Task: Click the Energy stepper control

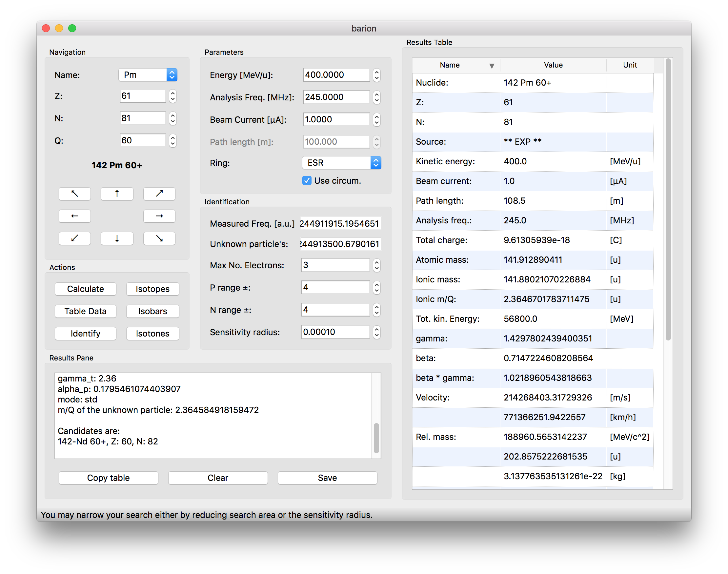Action: (x=376, y=75)
